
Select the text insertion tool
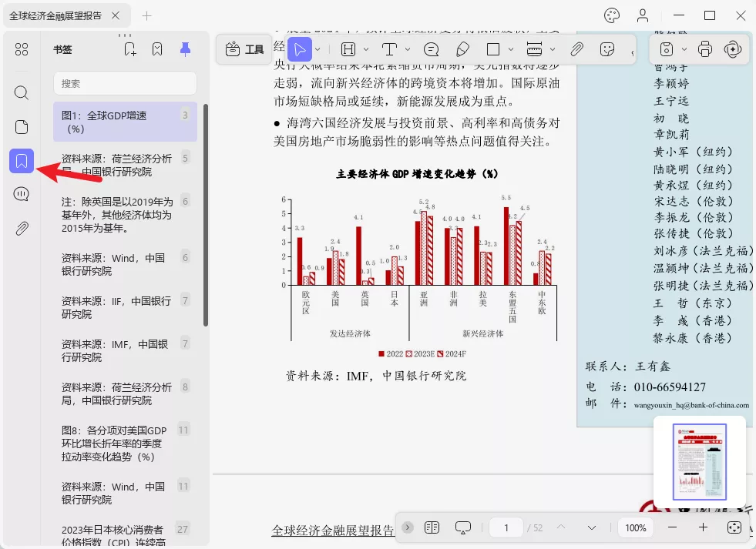click(x=389, y=49)
